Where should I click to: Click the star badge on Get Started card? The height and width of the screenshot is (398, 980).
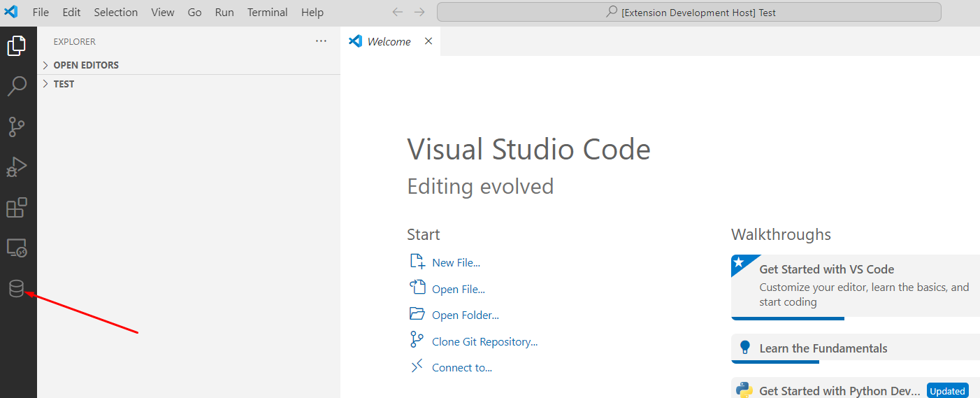click(x=739, y=262)
